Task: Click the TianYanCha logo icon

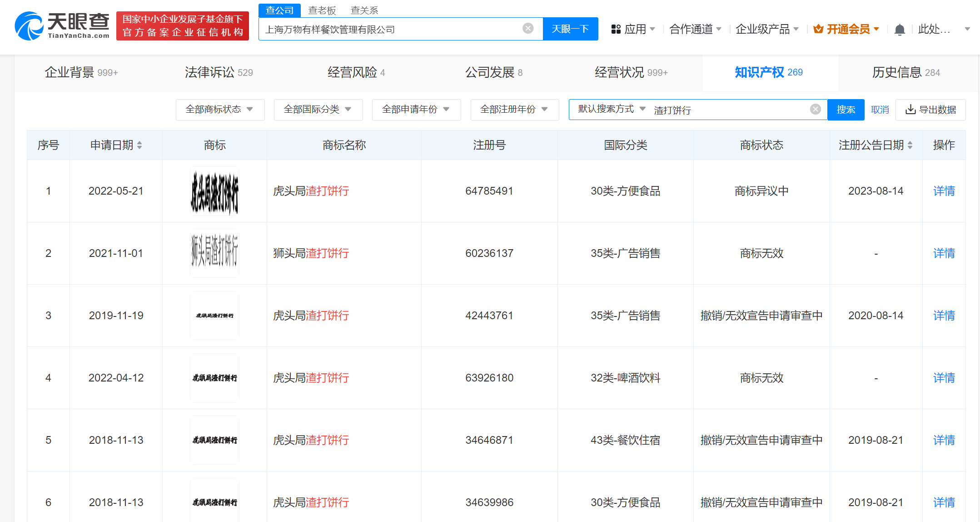Action: (x=29, y=26)
